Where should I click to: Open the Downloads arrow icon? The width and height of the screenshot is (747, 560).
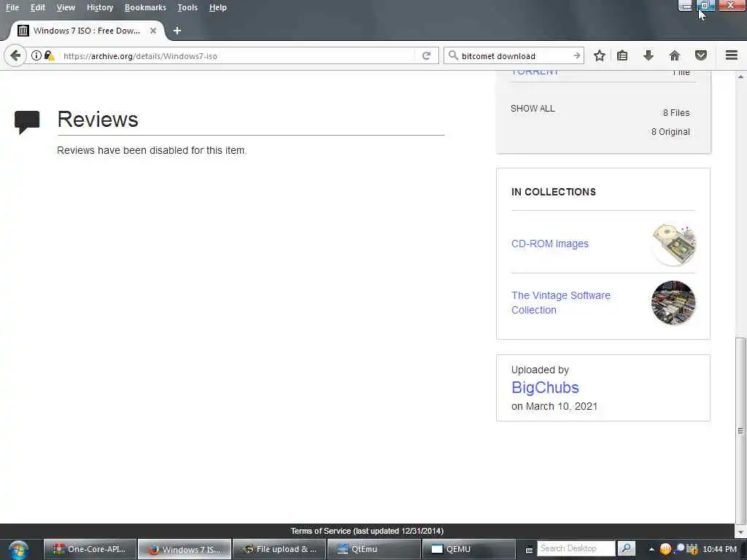coord(648,55)
